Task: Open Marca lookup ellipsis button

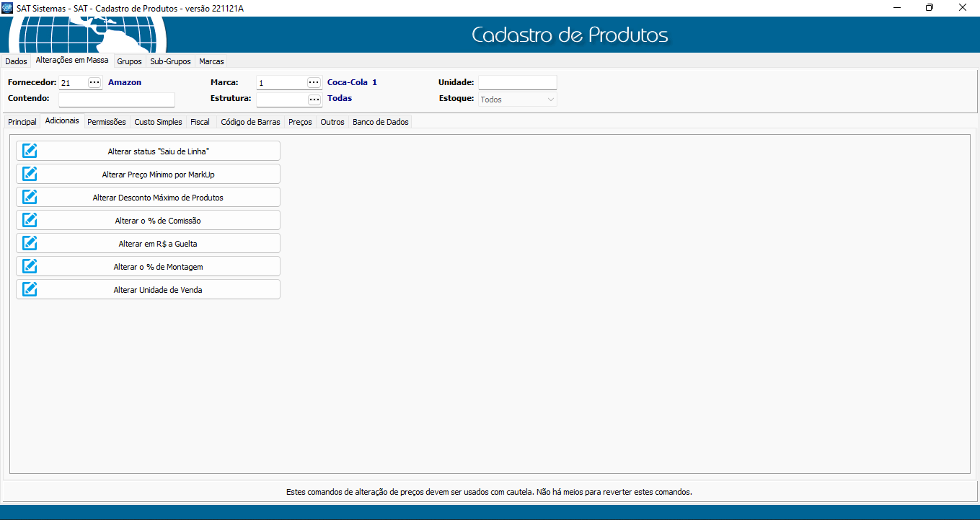Action: click(x=314, y=83)
